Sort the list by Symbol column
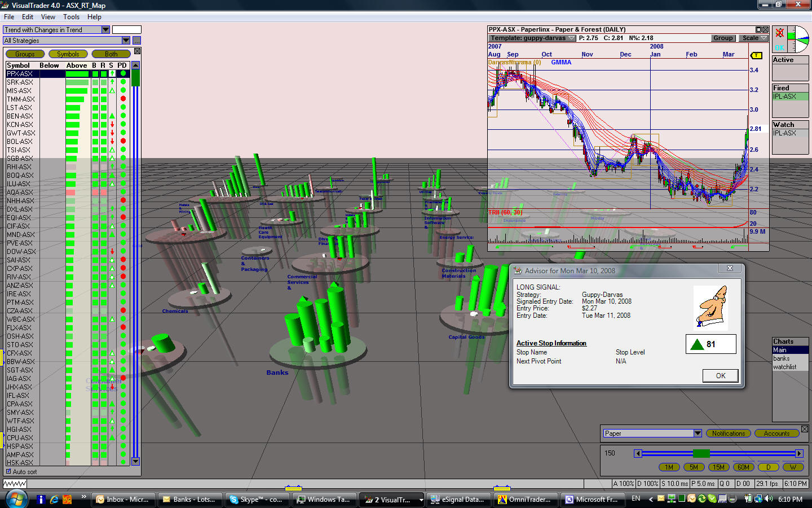The image size is (812, 508). coord(18,65)
